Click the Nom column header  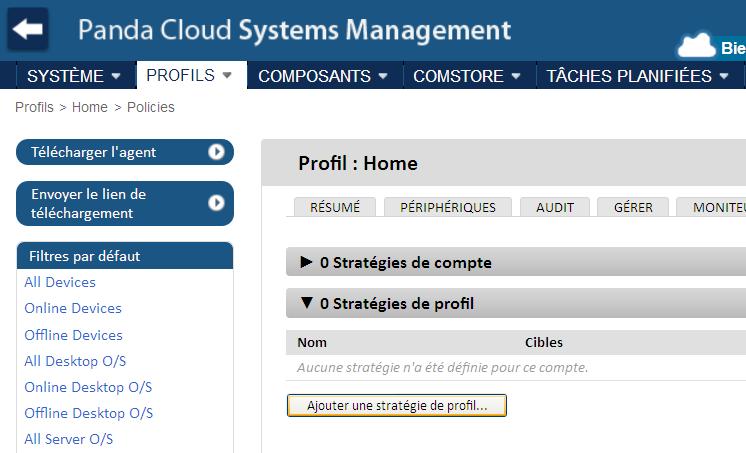(312, 343)
